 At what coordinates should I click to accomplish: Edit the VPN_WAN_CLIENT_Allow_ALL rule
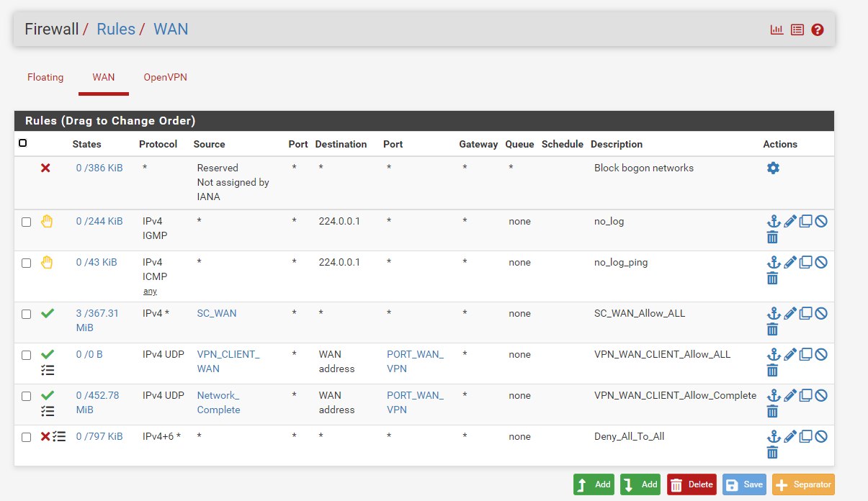tap(790, 354)
